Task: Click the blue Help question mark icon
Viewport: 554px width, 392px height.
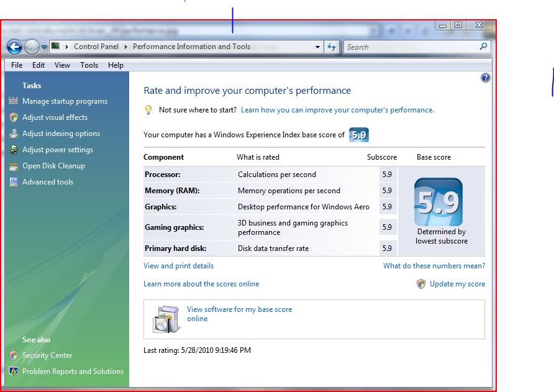Action: click(486, 78)
